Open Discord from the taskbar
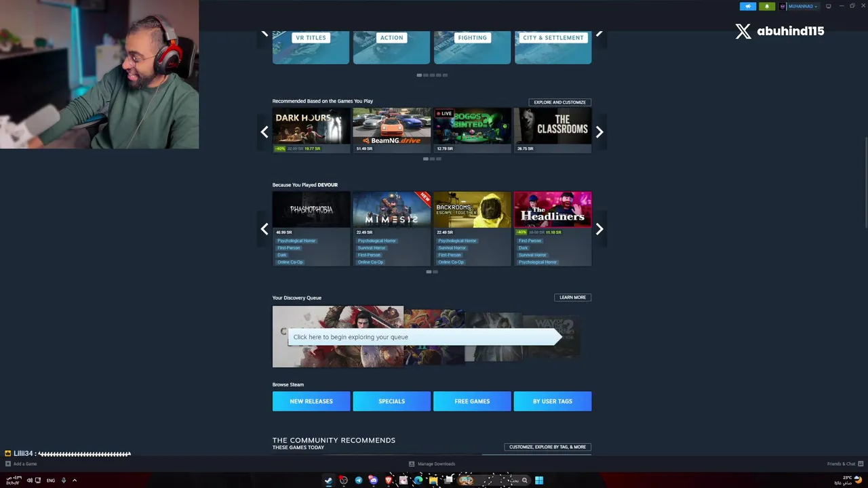The width and height of the screenshot is (868, 488). pyautogui.click(x=373, y=480)
